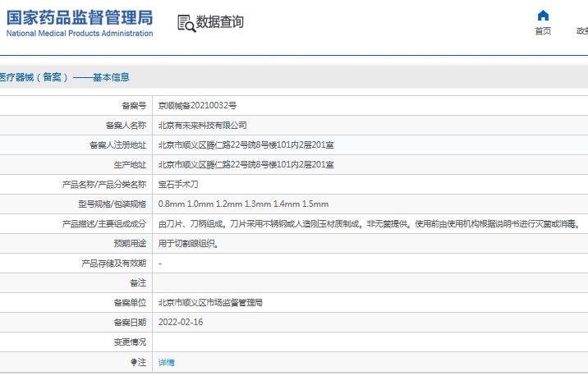Image resolution: width=588 pixels, height=376 pixels.
Task: Click the 生产地址 address value
Action: [x=246, y=164]
